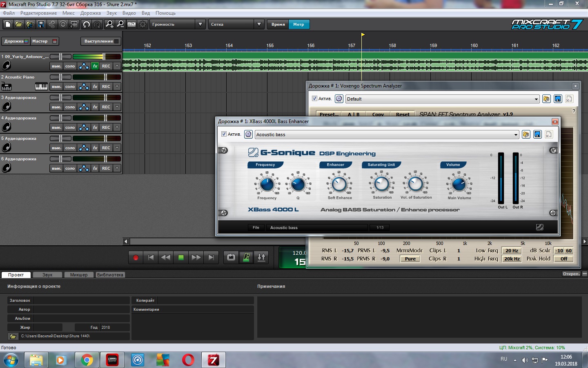Undo the last action in toolbar

click(x=86, y=25)
